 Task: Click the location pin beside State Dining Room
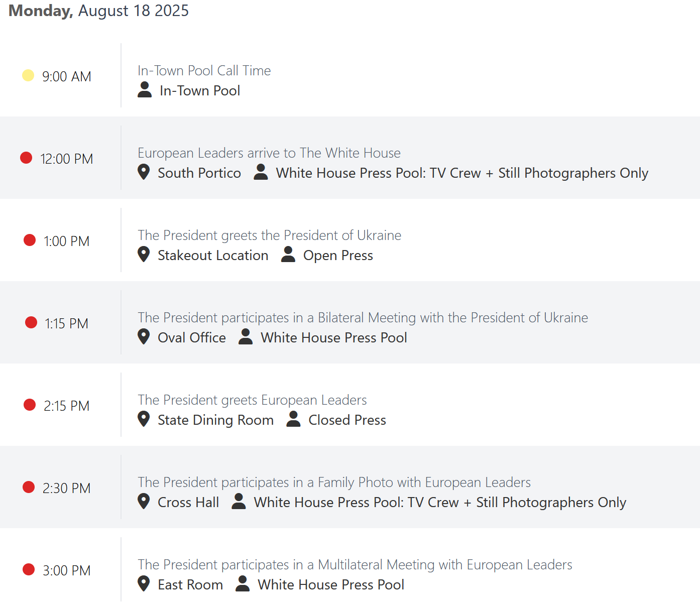[x=144, y=419]
